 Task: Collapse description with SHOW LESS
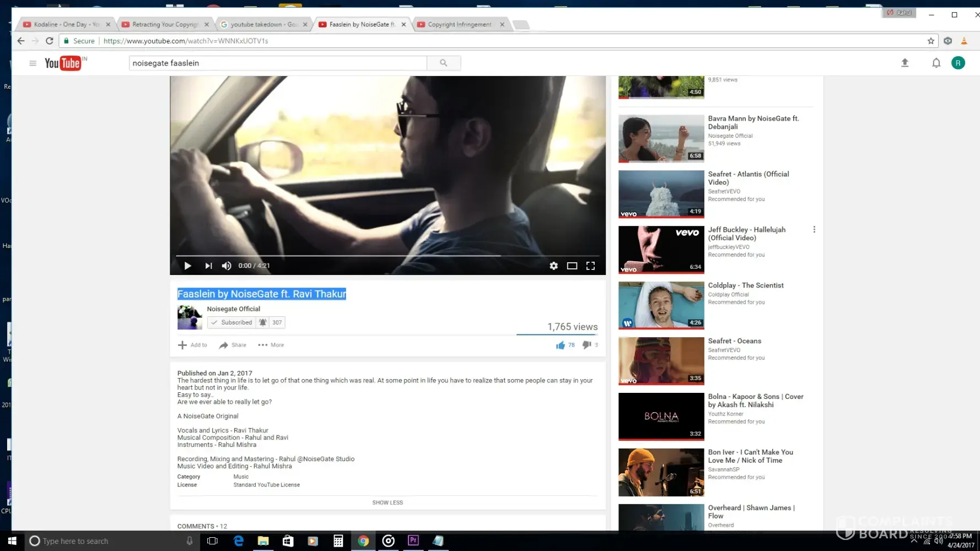[x=387, y=503]
